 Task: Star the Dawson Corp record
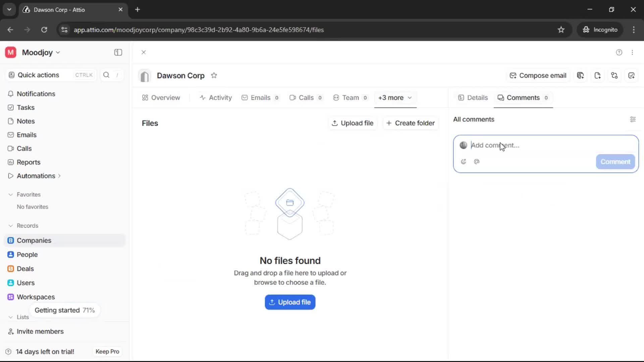pyautogui.click(x=214, y=75)
